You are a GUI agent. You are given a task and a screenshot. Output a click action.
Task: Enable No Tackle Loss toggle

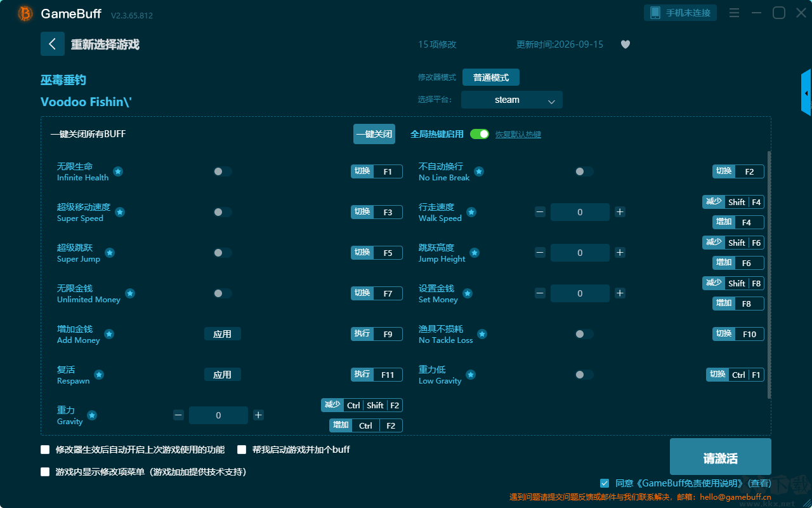(x=584, y=334)
